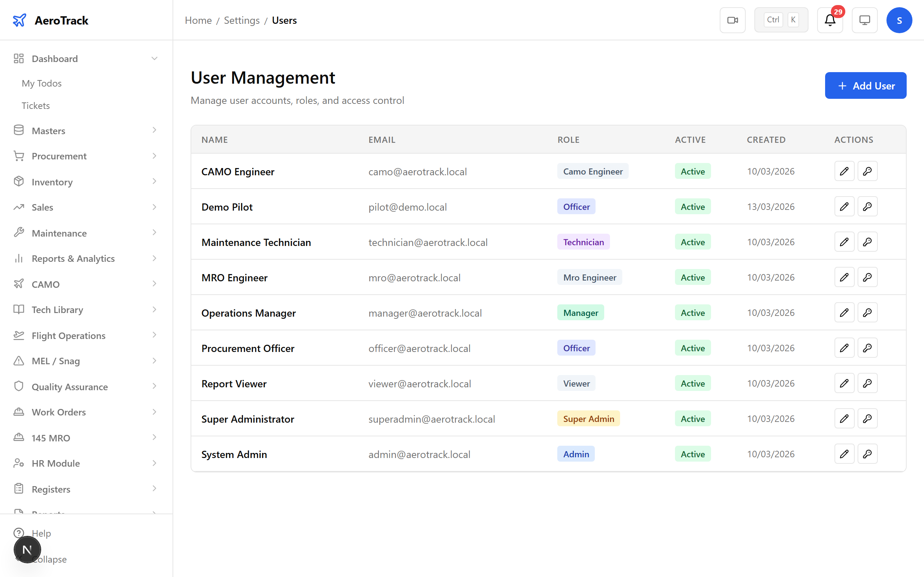
Task: Go to Settings via the breadcrumb
Action: 242,20
